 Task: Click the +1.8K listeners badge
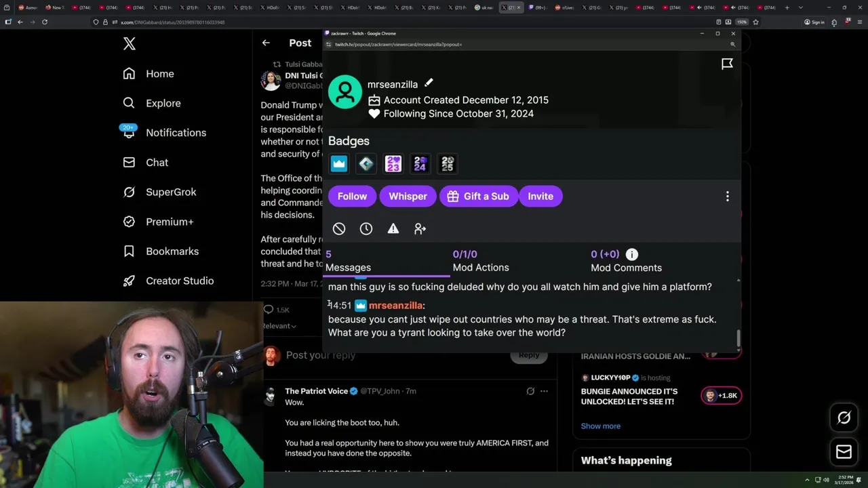722,396
